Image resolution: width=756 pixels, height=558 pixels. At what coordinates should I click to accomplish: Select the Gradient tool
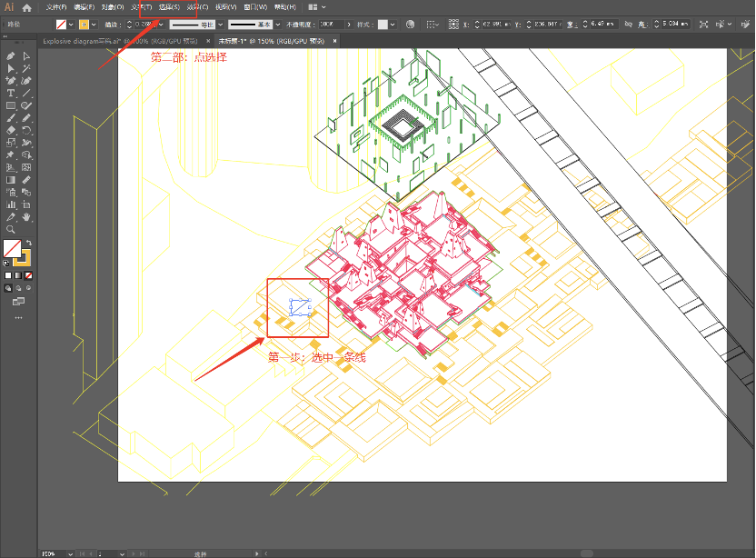(x=11, y=180)
